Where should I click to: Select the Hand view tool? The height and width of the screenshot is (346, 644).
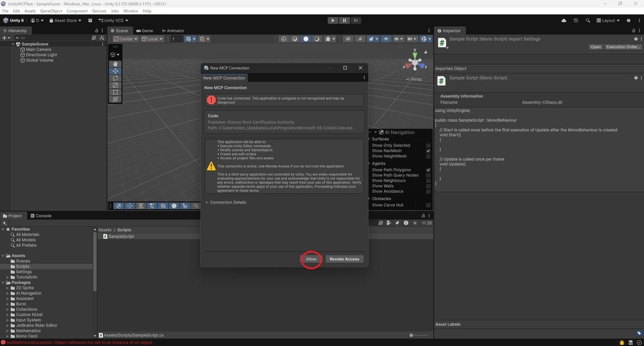point(115,64)
